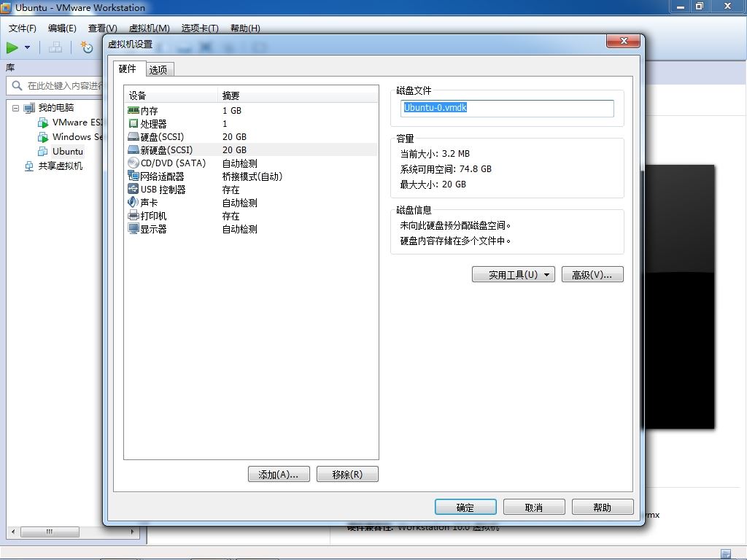Open the 帮助(H) menu
747x560 pixels.
click(x=245, y=28)
